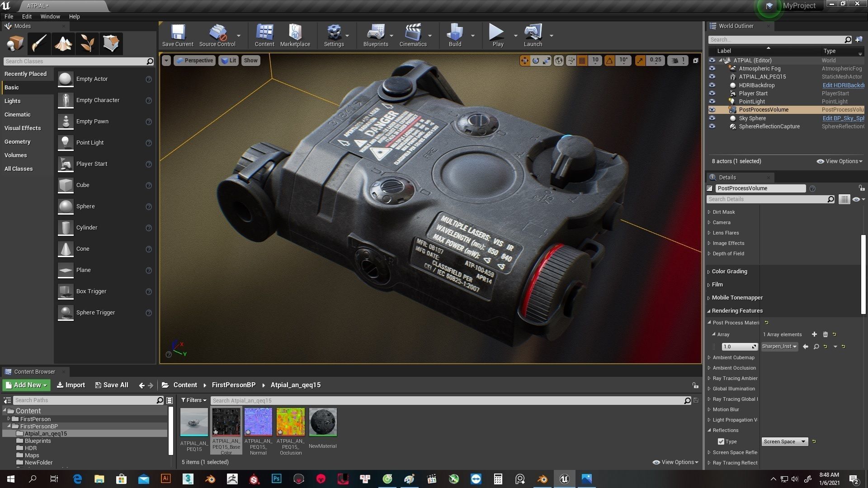Toggle visibility of SphereReflectionCapture actor
This screenshot has height=488, width=868.
pyautogui.click(x=712, y=127)
